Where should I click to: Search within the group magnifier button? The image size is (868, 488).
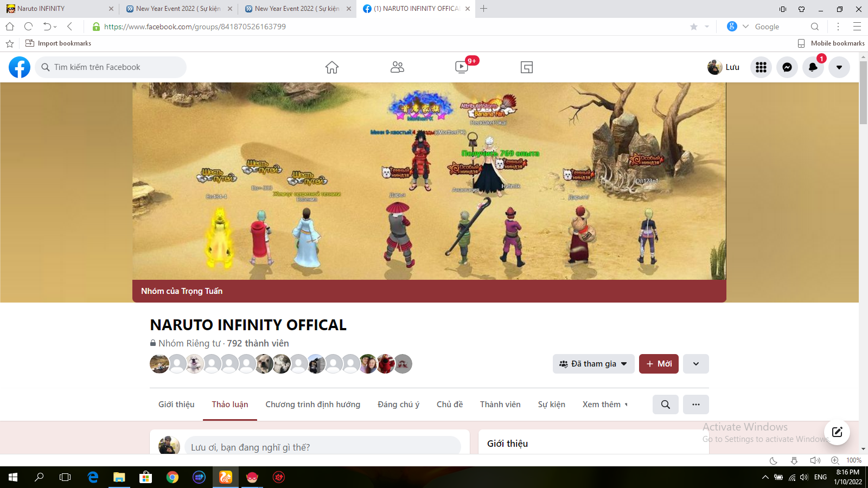click(x=666, y=404)
